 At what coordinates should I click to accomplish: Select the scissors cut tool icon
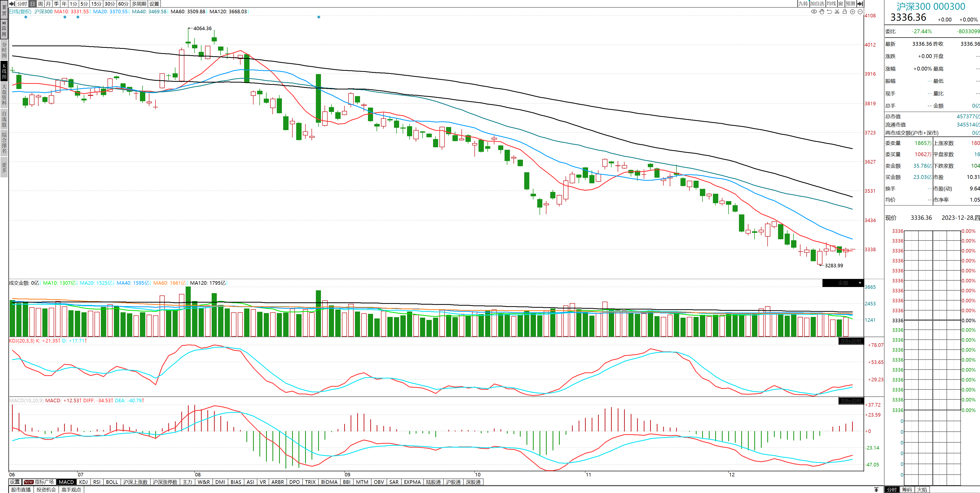[x=837, y=12]
